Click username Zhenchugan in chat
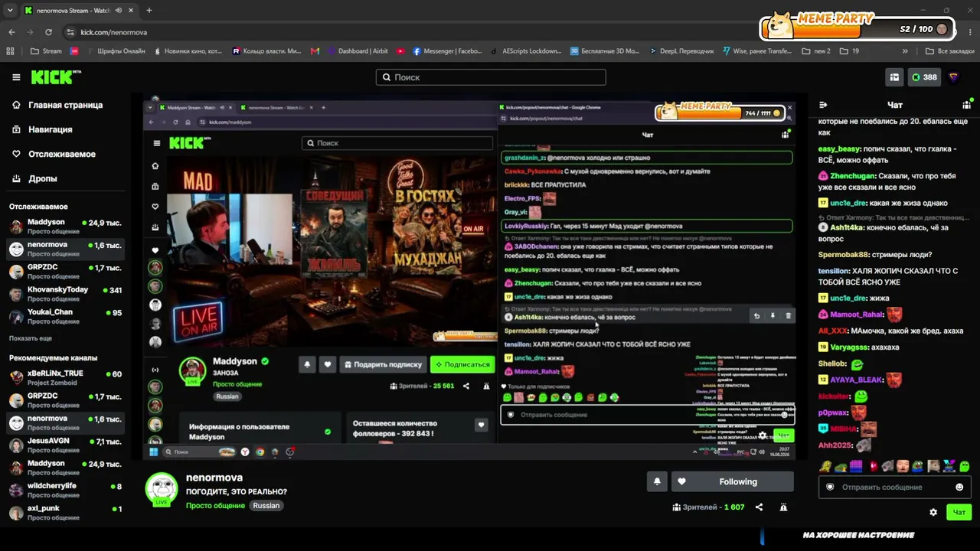 [853, 176]
